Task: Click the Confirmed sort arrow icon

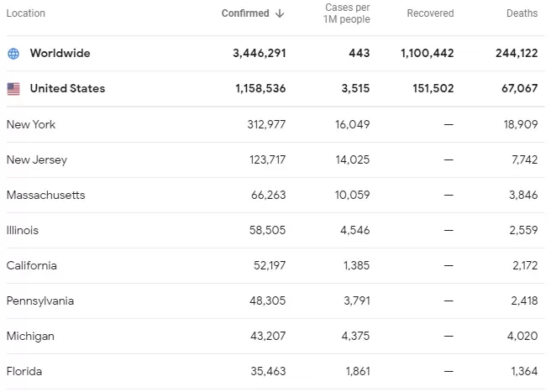Action: pyautogui.click(x=280, y=13)
